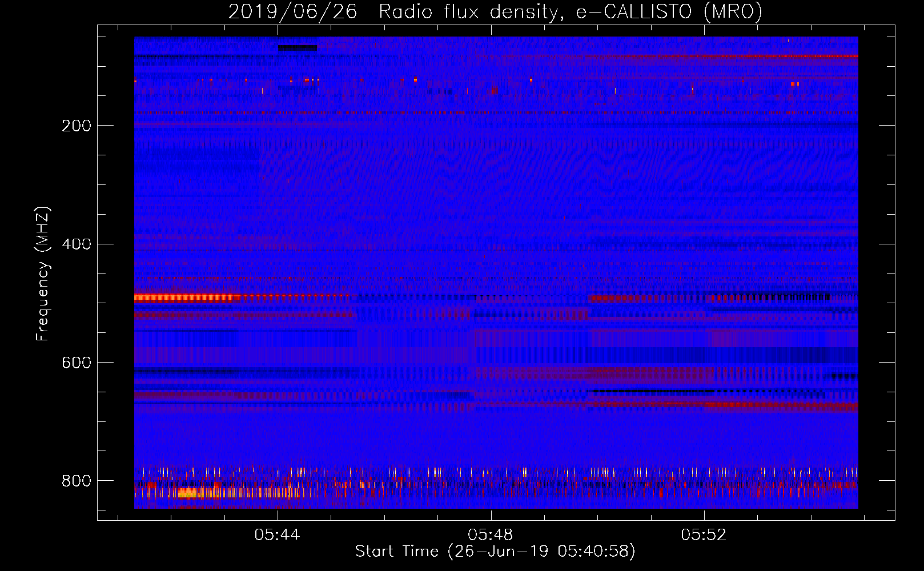The height and width of the screenshot is (571, 924).
Task: Click the '200' frequency axis label
Action: [77, 126]
